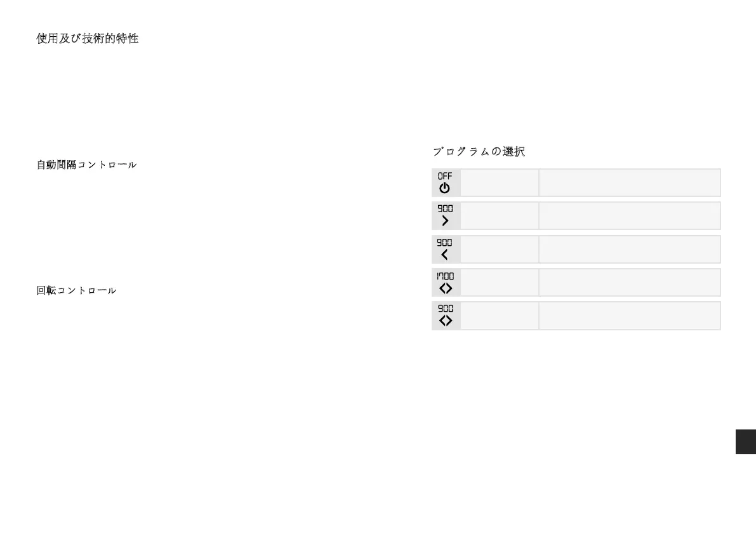Choose the 900 bidirectional arrows icon

[446, 316]
